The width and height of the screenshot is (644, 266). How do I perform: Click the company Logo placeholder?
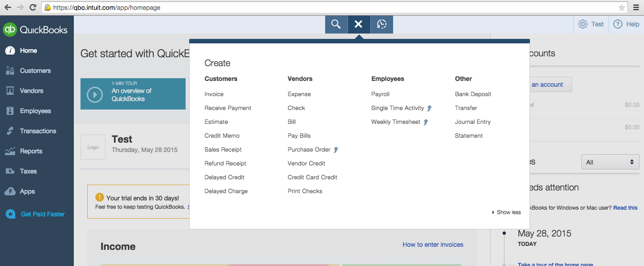click(x=93, y=147)
